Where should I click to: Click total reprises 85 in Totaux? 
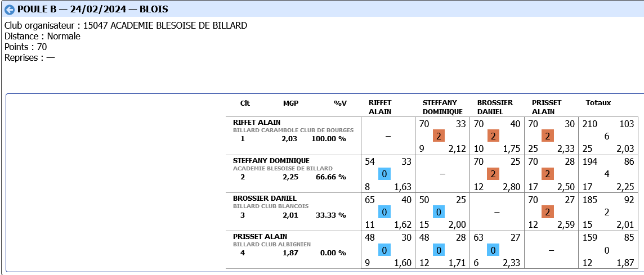[629, 238]
